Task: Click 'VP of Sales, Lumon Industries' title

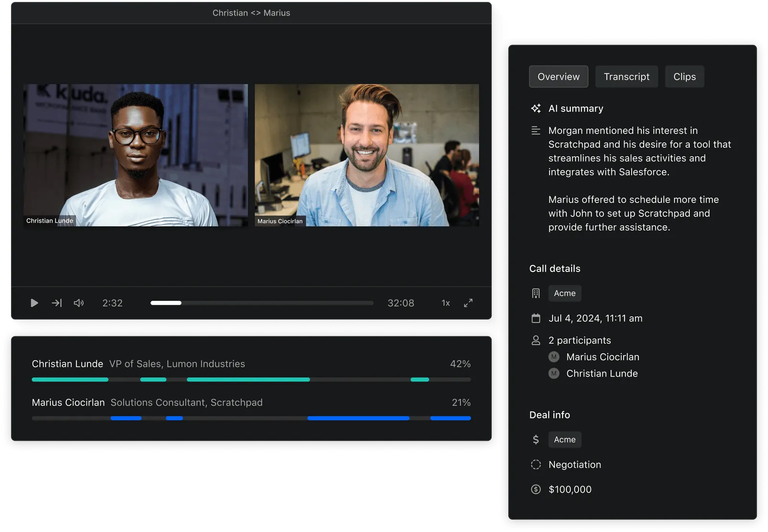Action: [177, 364]
